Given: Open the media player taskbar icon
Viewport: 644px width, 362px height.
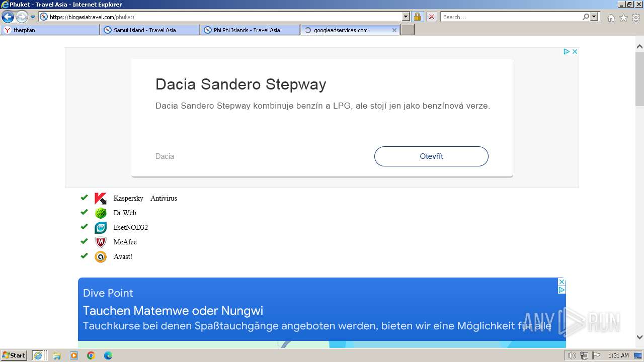Looking at the screenshot, I should 74,355.
